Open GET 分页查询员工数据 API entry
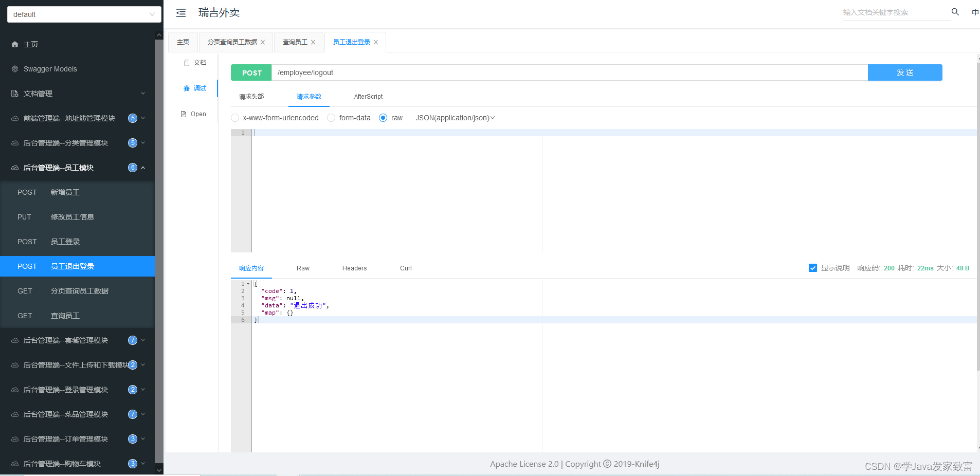Screen dimensions: 980x476 (x=77, y=291)
